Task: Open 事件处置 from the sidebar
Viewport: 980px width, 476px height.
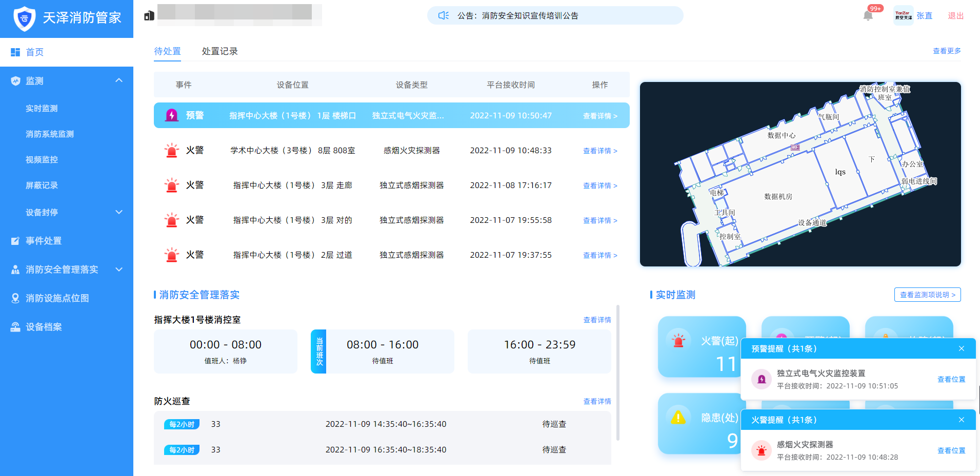Action: pyautogui.click(x=44, y=241)
